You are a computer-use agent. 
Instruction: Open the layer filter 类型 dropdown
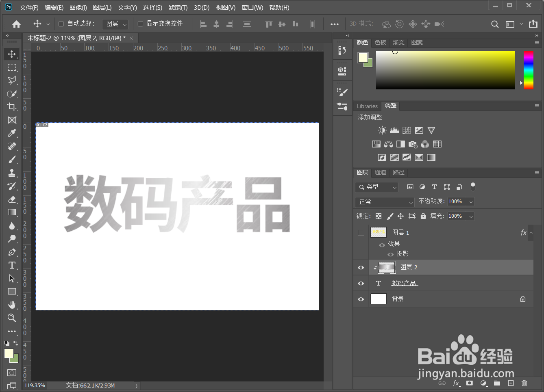pos(376,187)
